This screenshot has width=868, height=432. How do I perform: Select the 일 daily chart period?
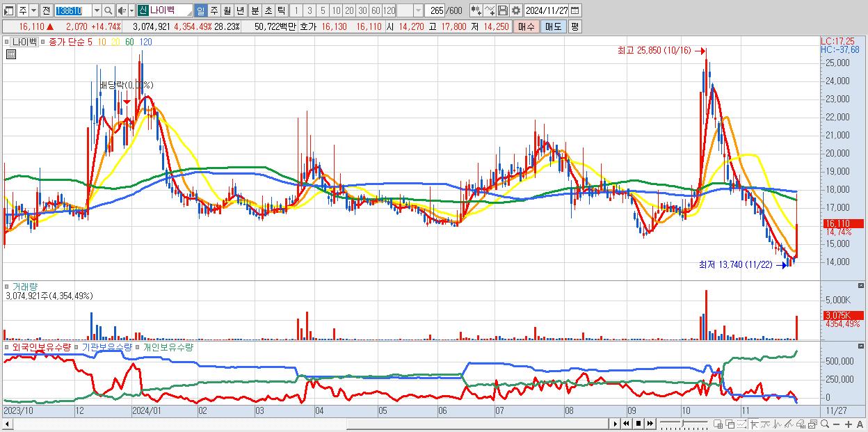click(200, 10)
